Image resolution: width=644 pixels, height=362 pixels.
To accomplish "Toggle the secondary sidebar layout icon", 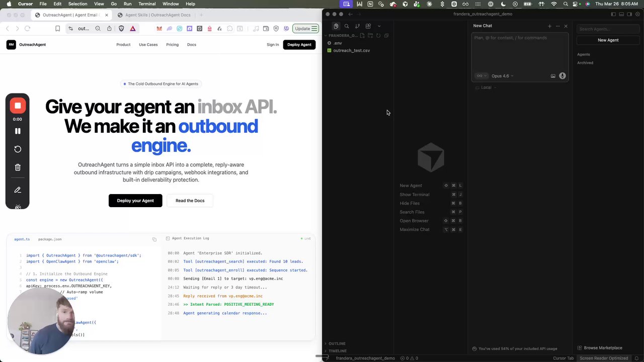I will [629, 14].
